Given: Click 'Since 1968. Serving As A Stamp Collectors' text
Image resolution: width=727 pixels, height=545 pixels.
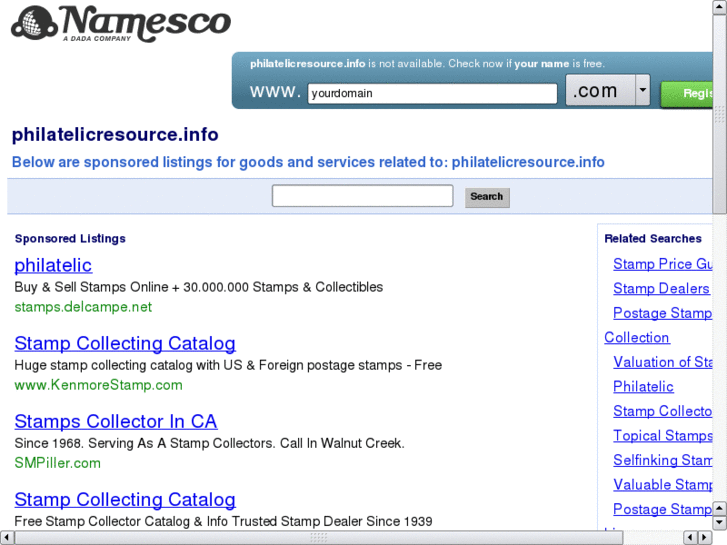Looking at the screenshot, I should coord(209,443).
